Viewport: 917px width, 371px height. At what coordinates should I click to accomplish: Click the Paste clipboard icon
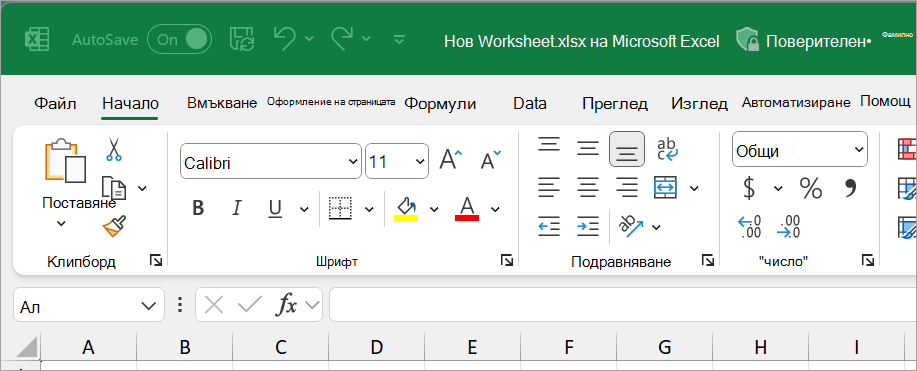(65, 160)
